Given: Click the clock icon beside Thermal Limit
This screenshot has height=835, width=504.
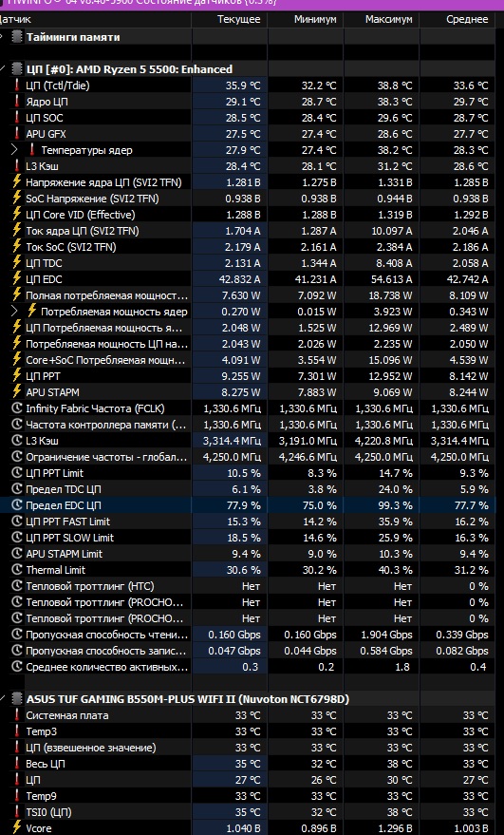Looking at the screenshot, I should pyautogui.click(x=17, y=570).
